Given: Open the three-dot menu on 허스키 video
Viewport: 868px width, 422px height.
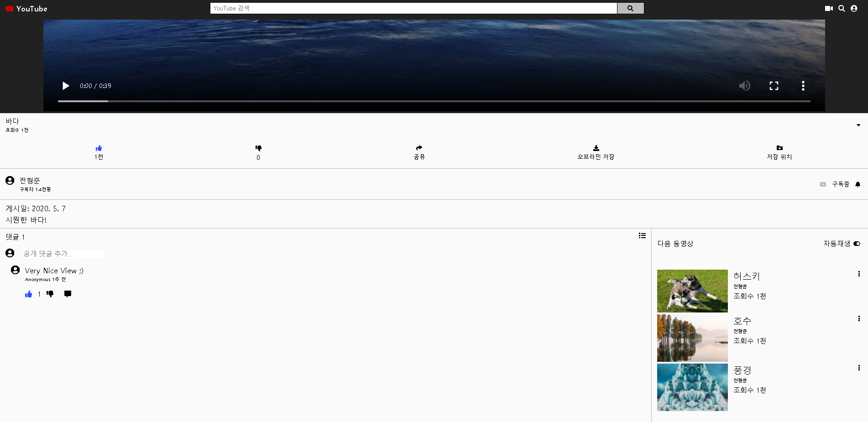Looking at the screenshot, I should point(860,273).
